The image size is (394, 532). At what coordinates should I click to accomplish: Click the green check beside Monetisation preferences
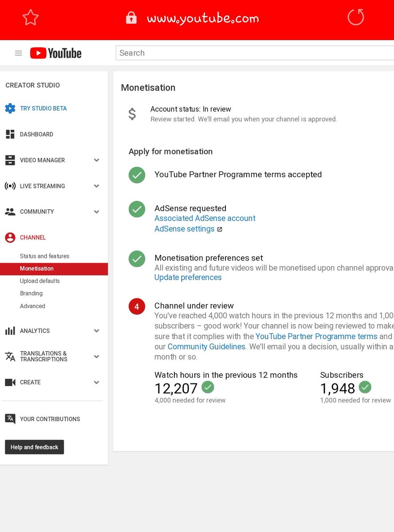click(x=137, y=259)
